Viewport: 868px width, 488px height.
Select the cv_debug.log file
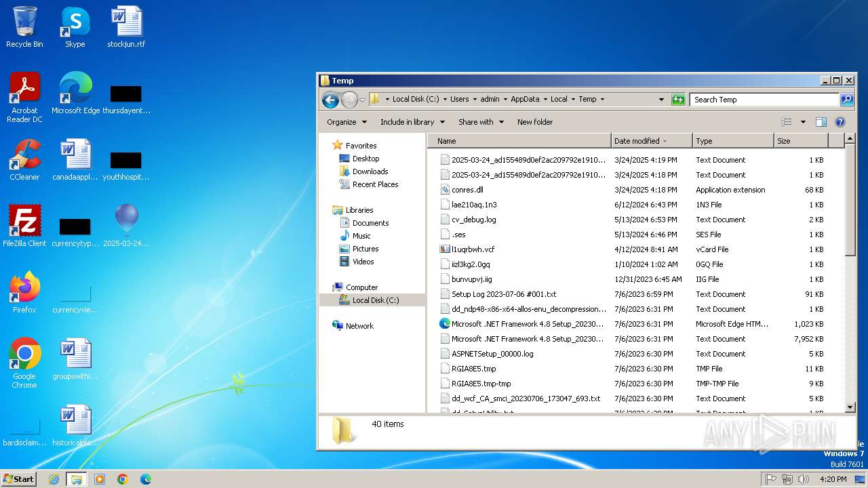tap(473, 220)
